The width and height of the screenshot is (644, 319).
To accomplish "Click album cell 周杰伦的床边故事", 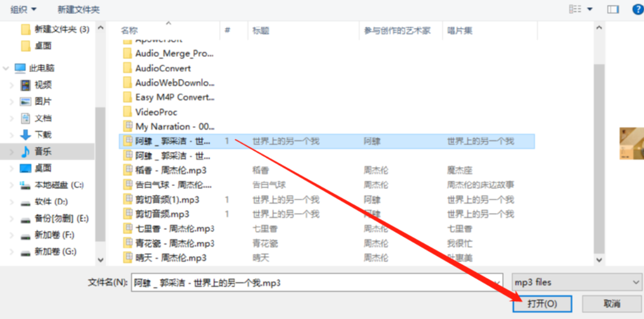I will pos(481,185).
